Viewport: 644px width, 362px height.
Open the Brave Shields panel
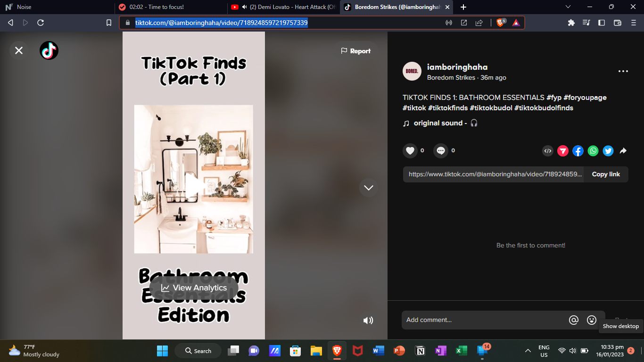[501, 23]
